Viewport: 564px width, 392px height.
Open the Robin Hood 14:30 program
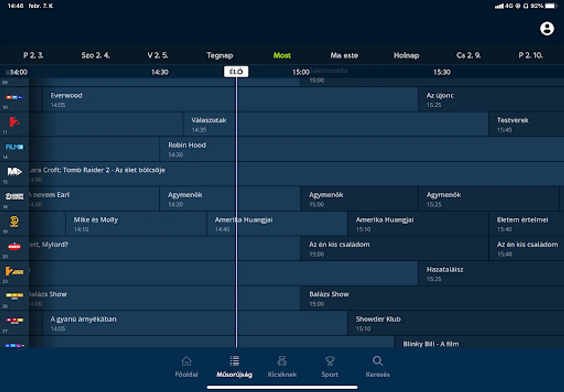click(362, 149)
